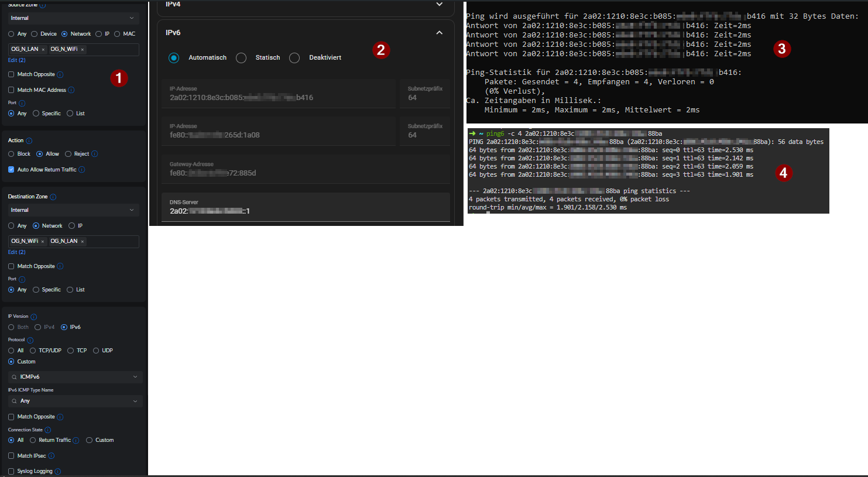Click the destination network tags field

pos(74,242)
